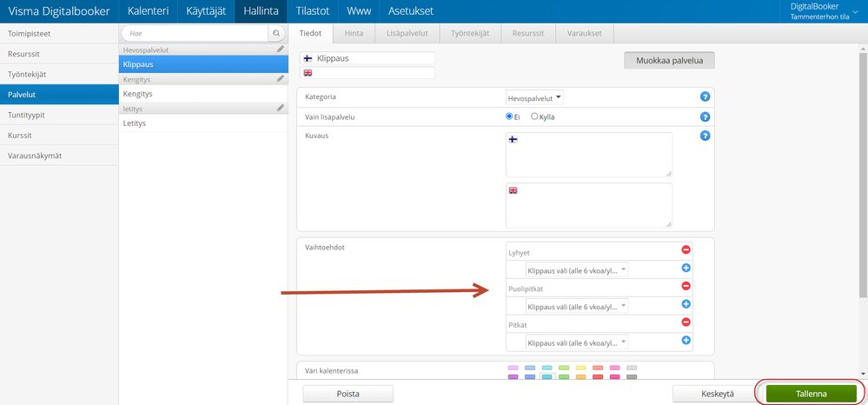Switch to the Lisäpalvelut tab

(x=407, y=33)
